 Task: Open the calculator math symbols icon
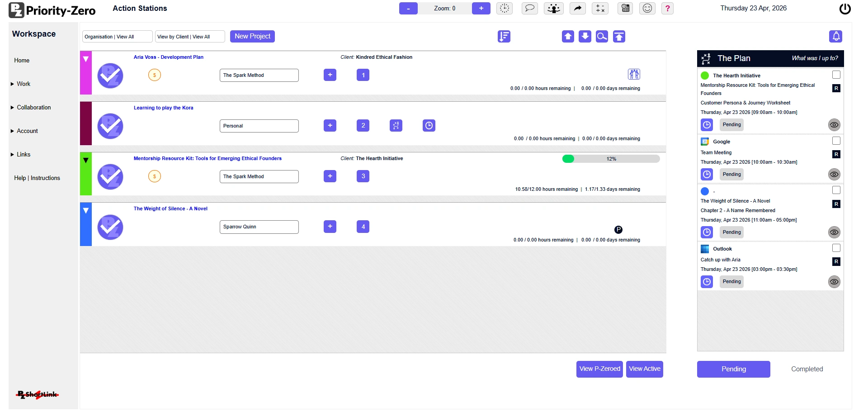[x=600, y=8]
